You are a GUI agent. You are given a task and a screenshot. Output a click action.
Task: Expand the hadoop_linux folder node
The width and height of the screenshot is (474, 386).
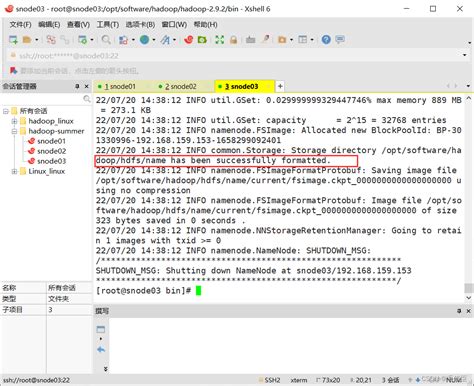[14, 121]
